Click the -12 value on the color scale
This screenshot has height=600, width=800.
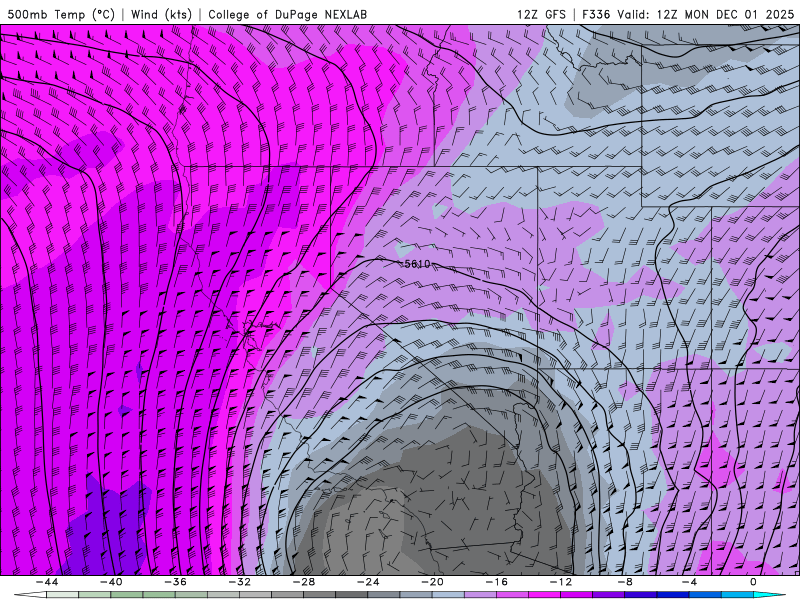pyautogui.click(x=561, y=582)
